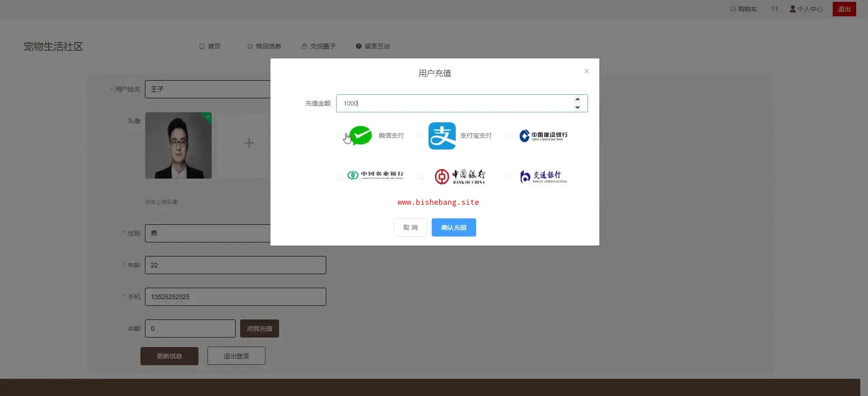Select the Bank of China radio button

point(421,176)
